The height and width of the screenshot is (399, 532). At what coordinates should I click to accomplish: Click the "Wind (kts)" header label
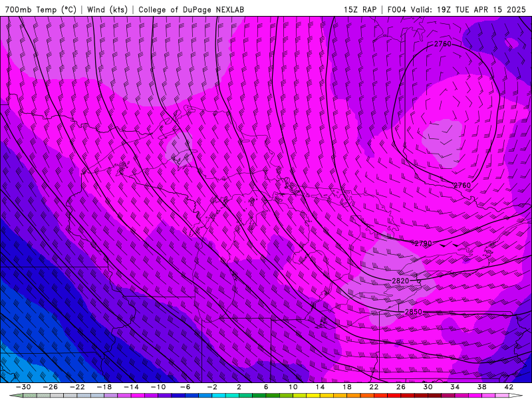(107, 9)
